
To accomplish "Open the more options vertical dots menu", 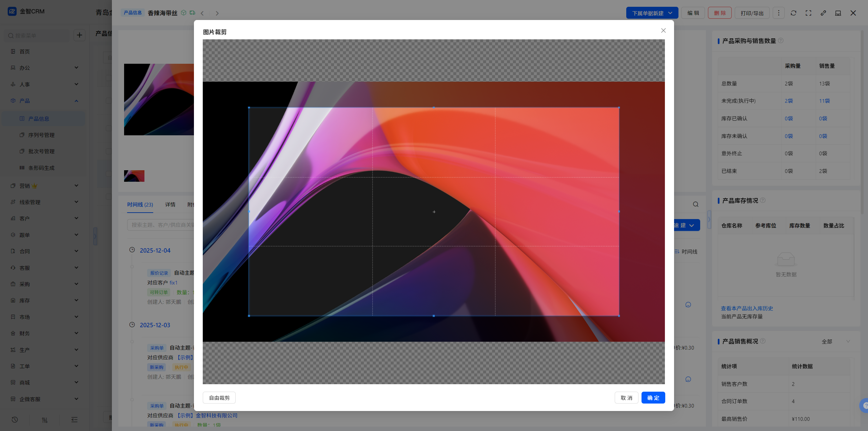I will pos(778,13).
